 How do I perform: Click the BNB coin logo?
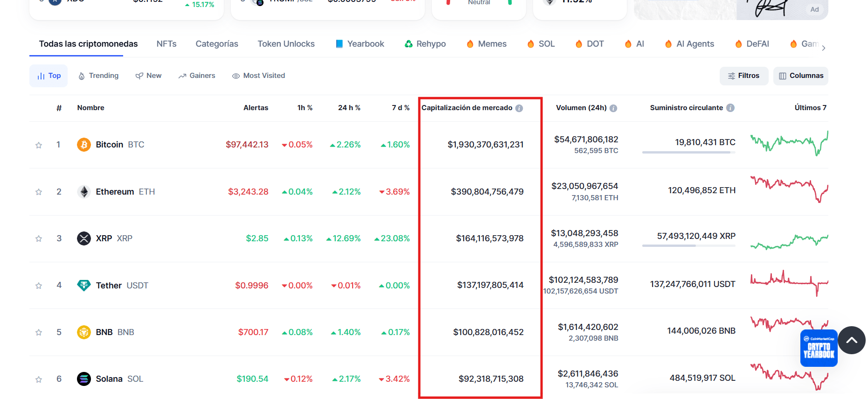[84, 332]
